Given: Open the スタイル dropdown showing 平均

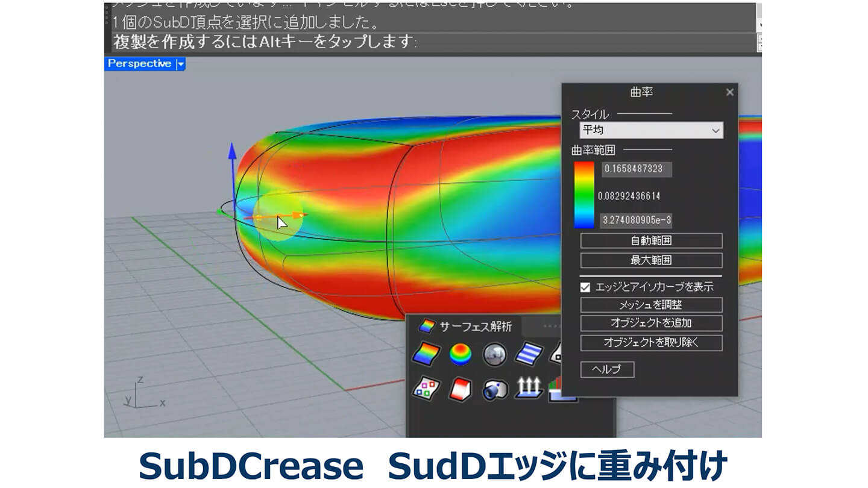Looking at the screenshot, I should point(650,130).
